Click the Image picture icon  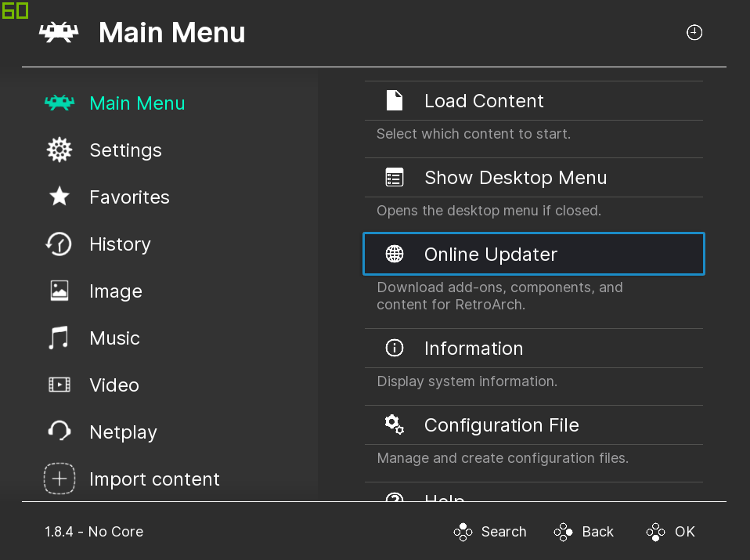[59, 291]
